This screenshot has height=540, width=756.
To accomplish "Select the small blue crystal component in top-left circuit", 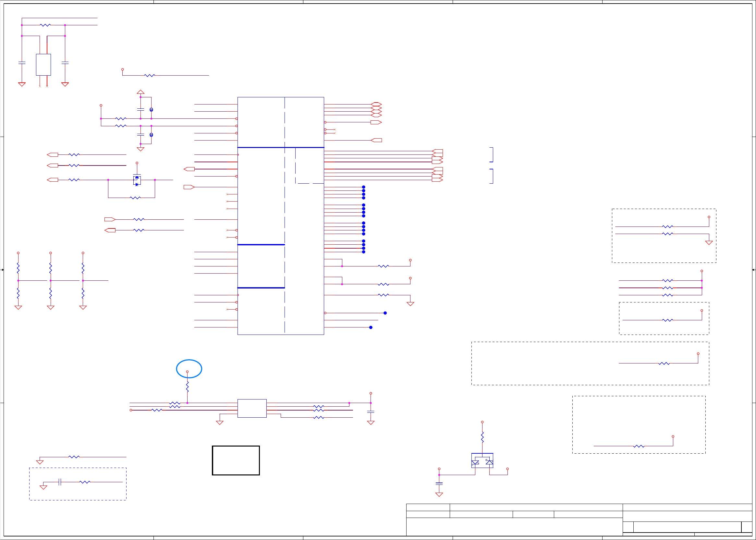I will click(x=43, y=65).
